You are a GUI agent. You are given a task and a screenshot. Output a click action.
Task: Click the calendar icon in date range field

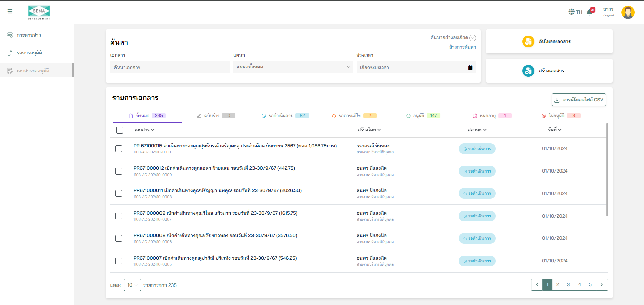[x=470, y=68]
